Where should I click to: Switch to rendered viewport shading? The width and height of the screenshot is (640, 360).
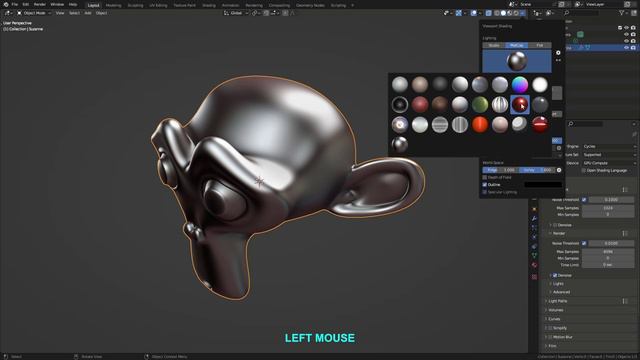[x=516, y=13]
